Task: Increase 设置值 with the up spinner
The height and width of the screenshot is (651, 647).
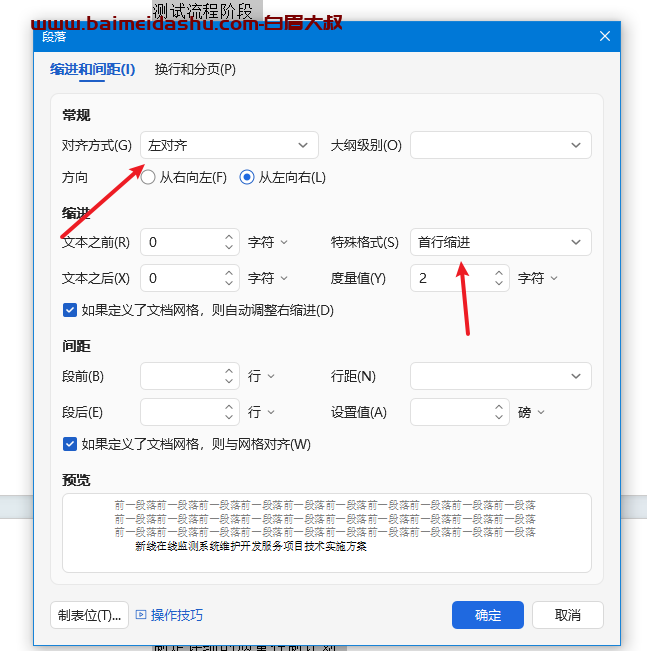Action: tap(499, 406)
